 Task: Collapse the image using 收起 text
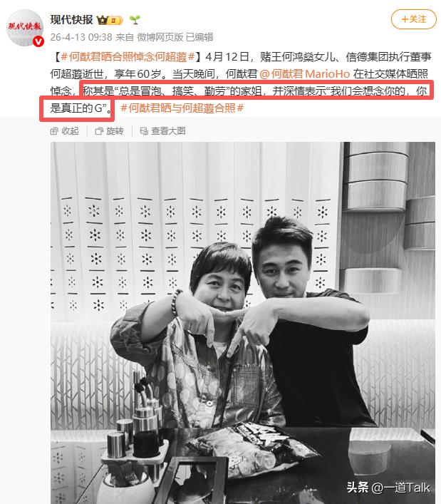point(70,131)
